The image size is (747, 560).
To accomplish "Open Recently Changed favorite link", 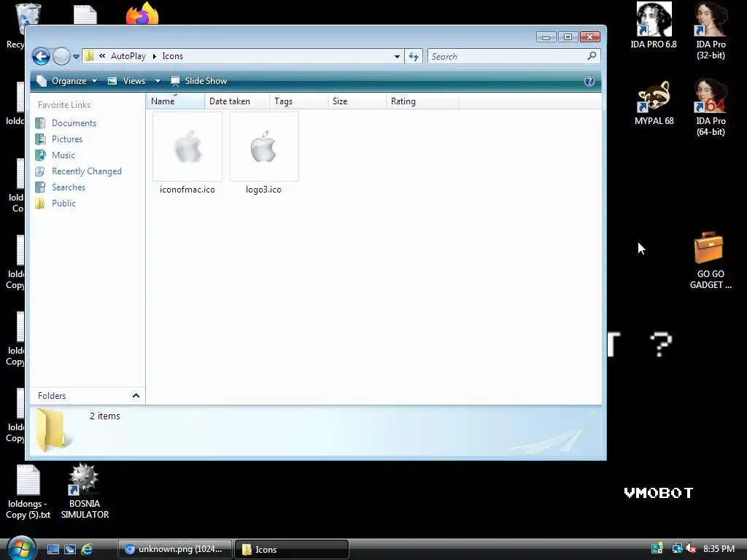I will [87, 171].
